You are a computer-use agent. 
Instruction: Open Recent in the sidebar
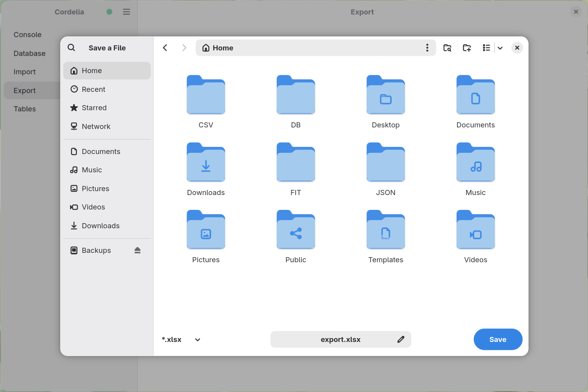click(x=107, y=89)
